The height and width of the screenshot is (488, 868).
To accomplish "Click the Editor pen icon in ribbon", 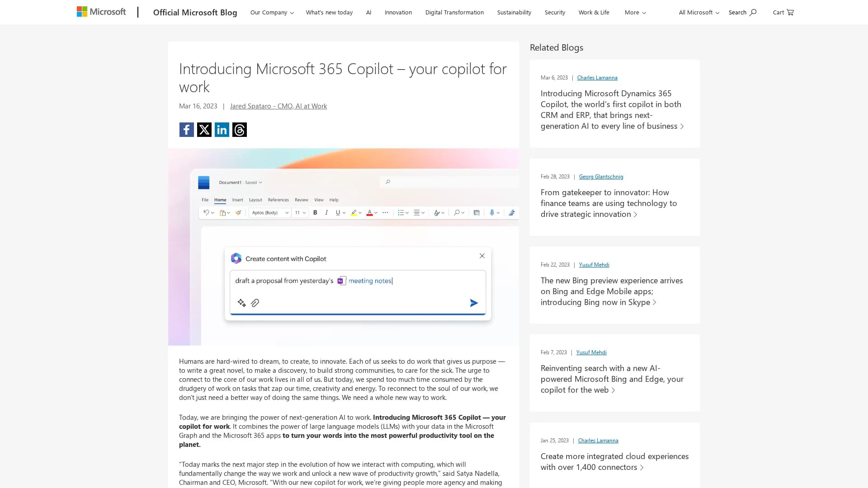I will click(512, 212).
